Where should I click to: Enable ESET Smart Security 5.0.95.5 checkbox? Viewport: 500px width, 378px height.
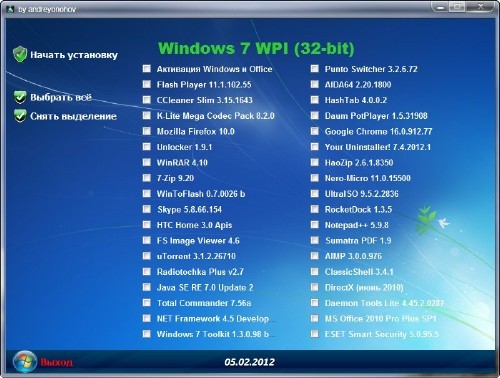315,334
